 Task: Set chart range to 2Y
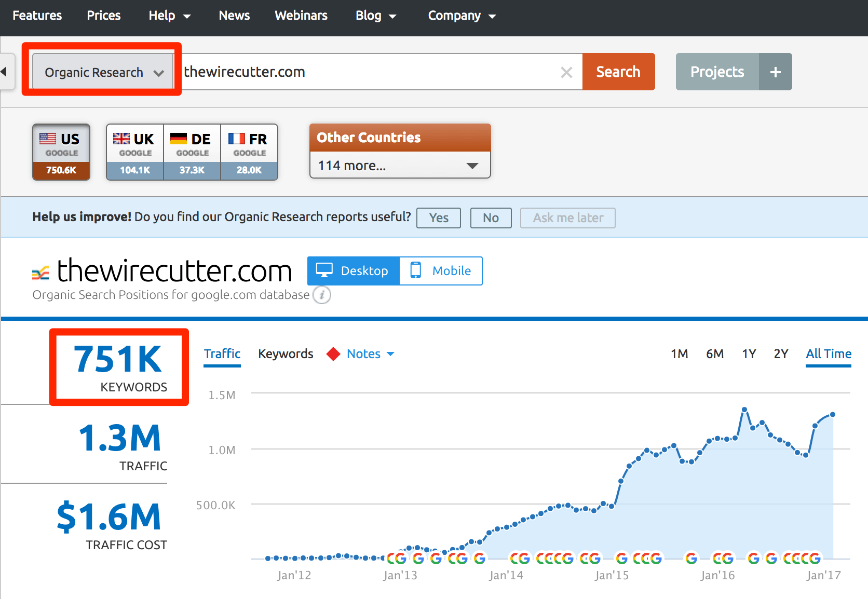781,354
